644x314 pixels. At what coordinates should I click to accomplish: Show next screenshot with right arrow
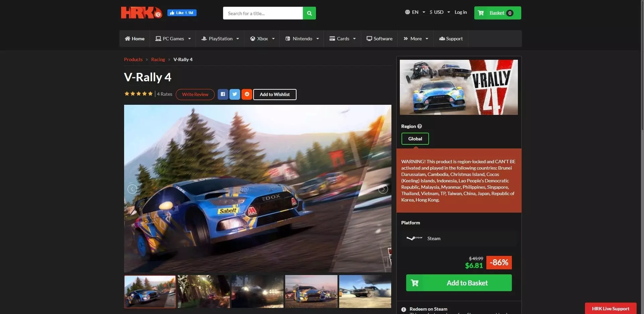point(383,189)
